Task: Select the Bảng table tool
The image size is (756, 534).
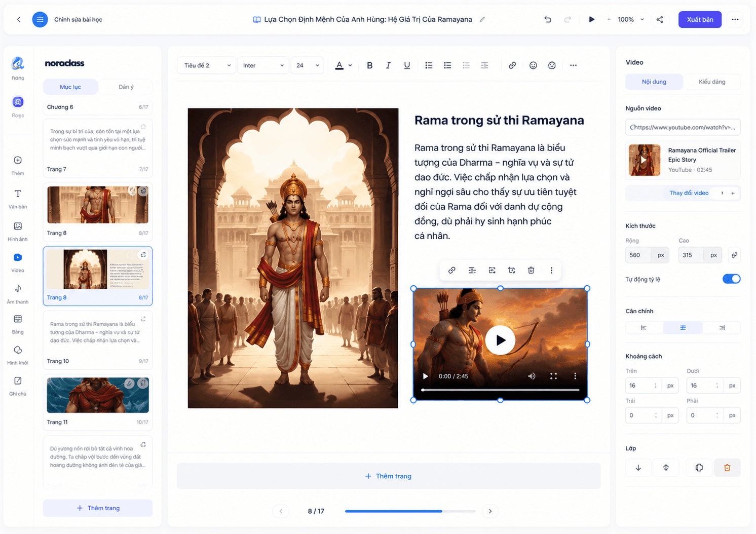Action: [x=18, y=324]
